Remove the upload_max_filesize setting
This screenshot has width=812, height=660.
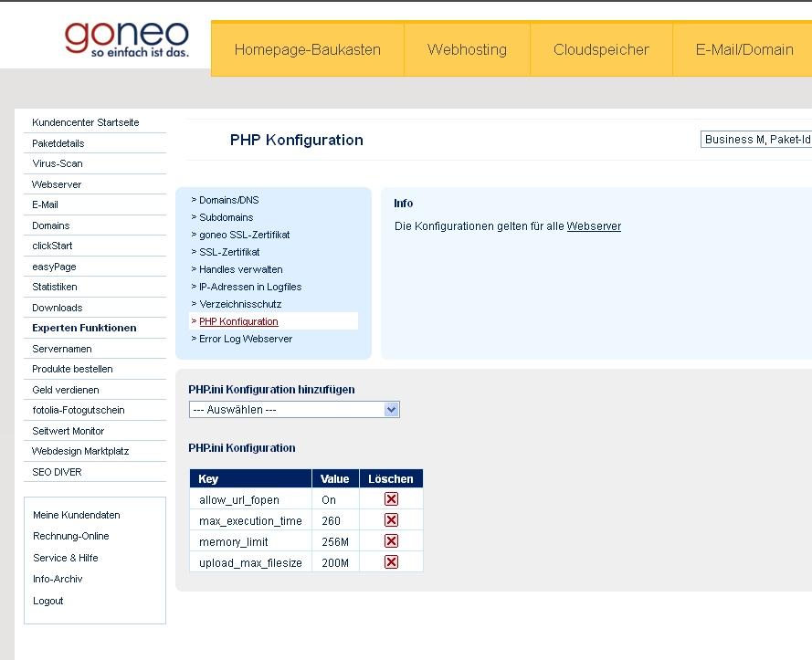391,561
